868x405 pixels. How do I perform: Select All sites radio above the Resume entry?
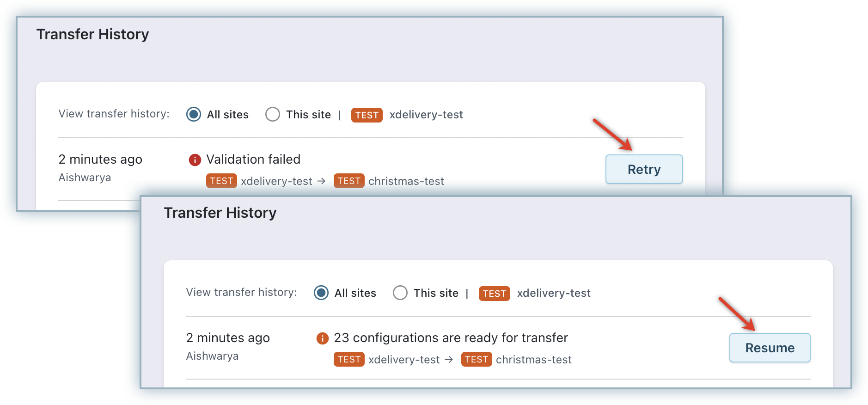321,293
